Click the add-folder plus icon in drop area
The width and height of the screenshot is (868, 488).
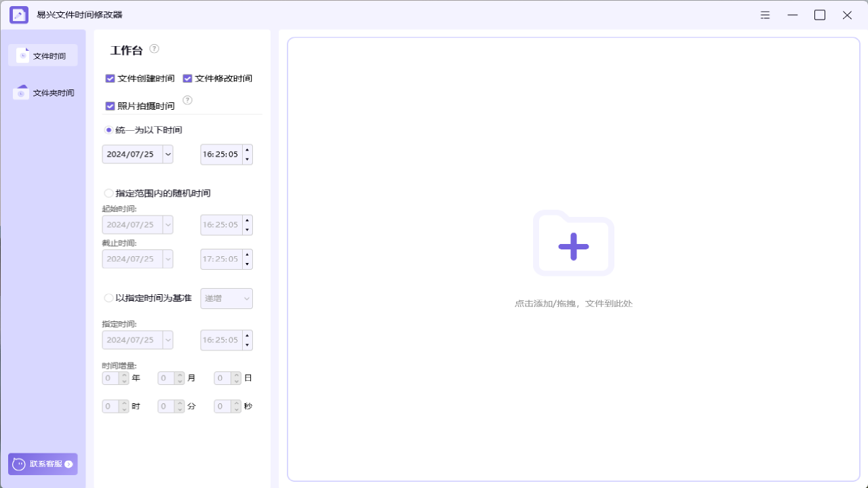click(574, 243)
